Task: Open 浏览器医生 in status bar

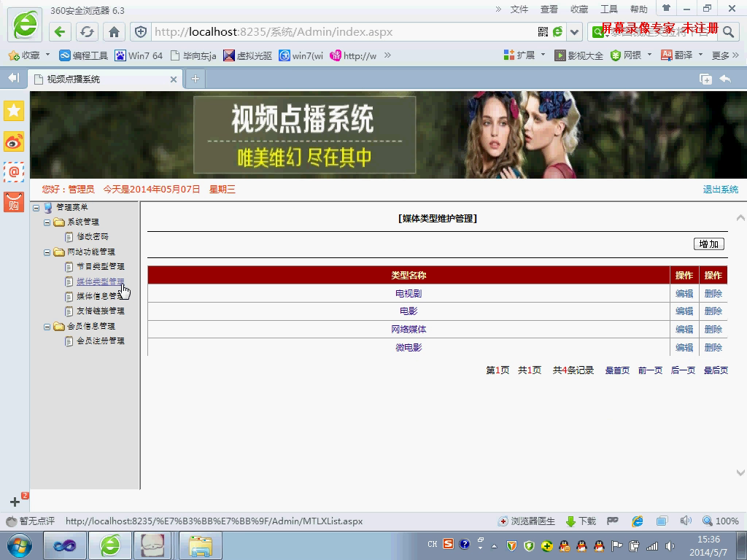Action: (x=527, y=521)
